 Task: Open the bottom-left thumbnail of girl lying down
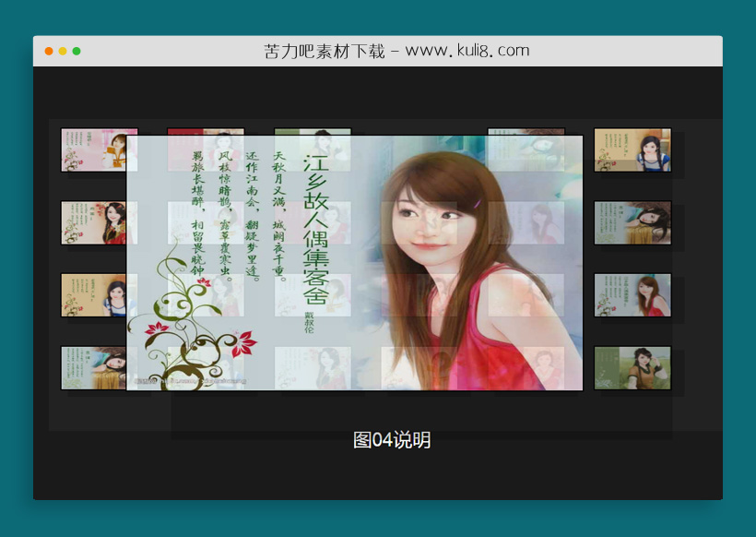pyautogui.click(x=93, y=368)
